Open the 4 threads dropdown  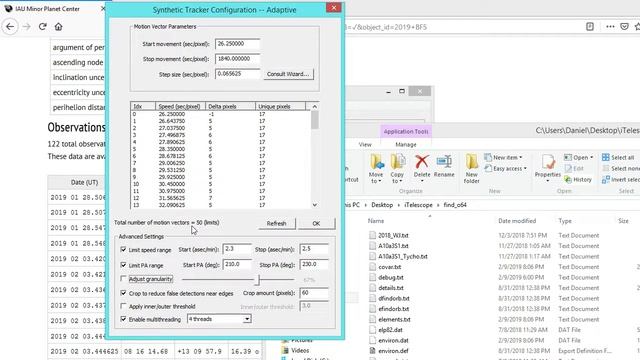click(x=247, y=319)
